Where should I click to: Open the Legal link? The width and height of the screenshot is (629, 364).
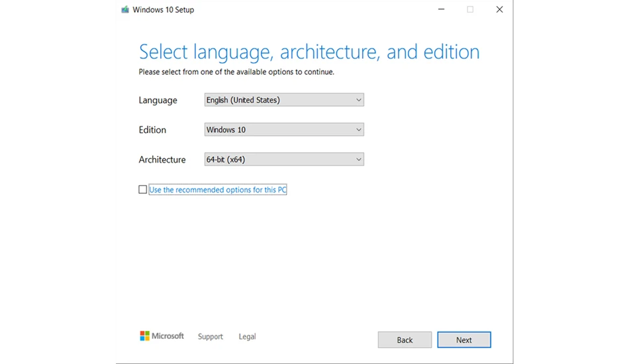pyautogui.click(x=247, y=337)
